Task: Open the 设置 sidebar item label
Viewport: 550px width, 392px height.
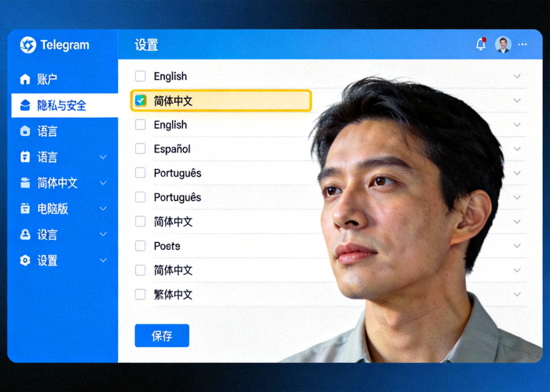Action: click(47, 261)
